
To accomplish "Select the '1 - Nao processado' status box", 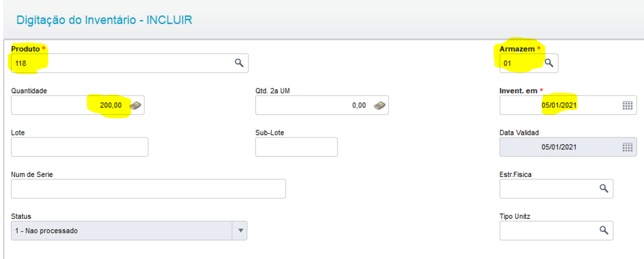I will tap(129, 231).
